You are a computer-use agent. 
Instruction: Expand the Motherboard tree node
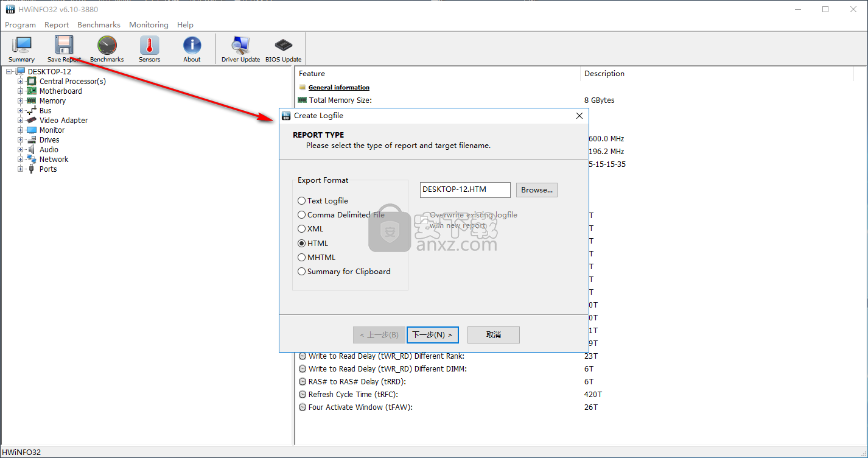coord(21,91)
